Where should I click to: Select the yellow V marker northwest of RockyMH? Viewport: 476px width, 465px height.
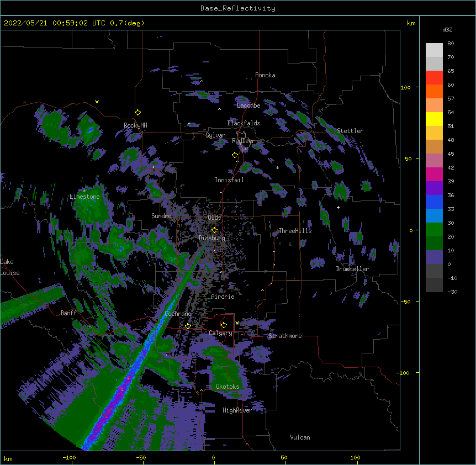[97, 102]
